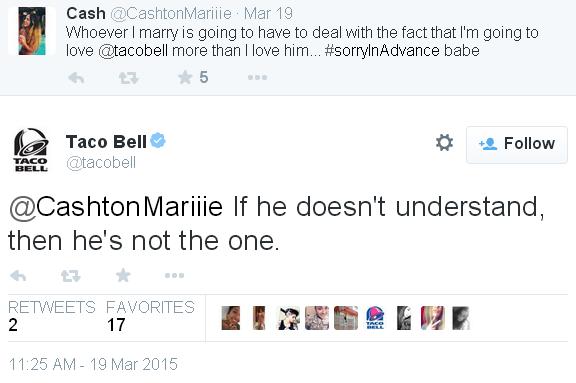Retweet Taco Bell's reply tweet
The width and height of the screenshot is (576, 383).
click(71, 276)
